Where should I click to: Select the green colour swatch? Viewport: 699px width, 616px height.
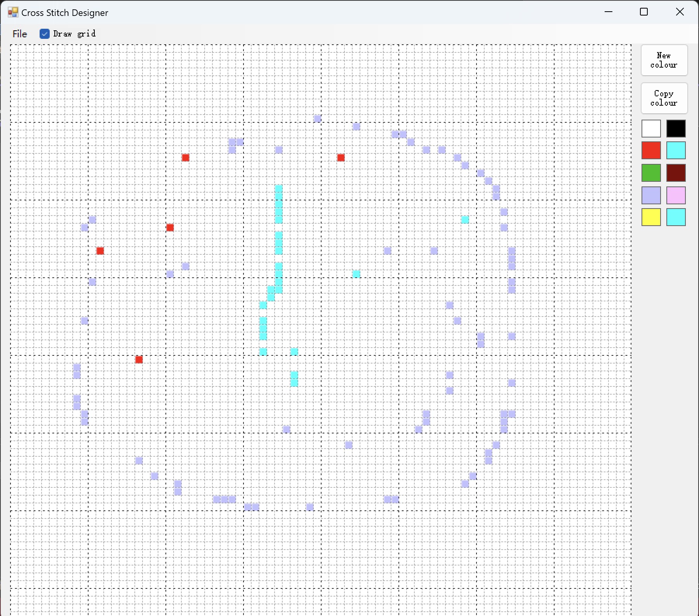click(651, 173)
